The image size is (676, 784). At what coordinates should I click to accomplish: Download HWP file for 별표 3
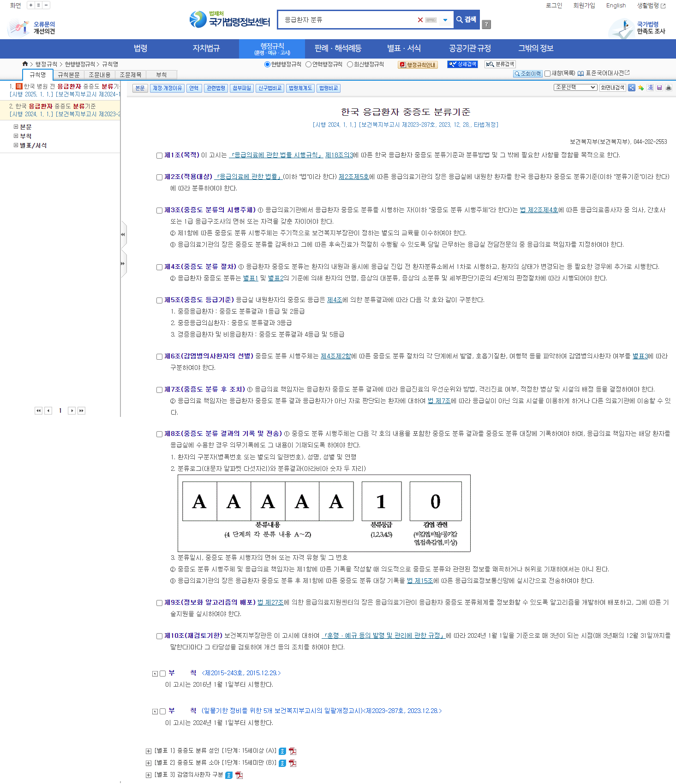coord(229,775)
